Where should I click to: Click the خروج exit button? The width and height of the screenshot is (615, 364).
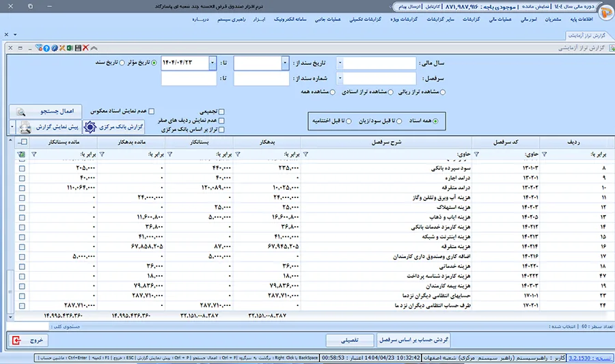click(x=28, y=340)
